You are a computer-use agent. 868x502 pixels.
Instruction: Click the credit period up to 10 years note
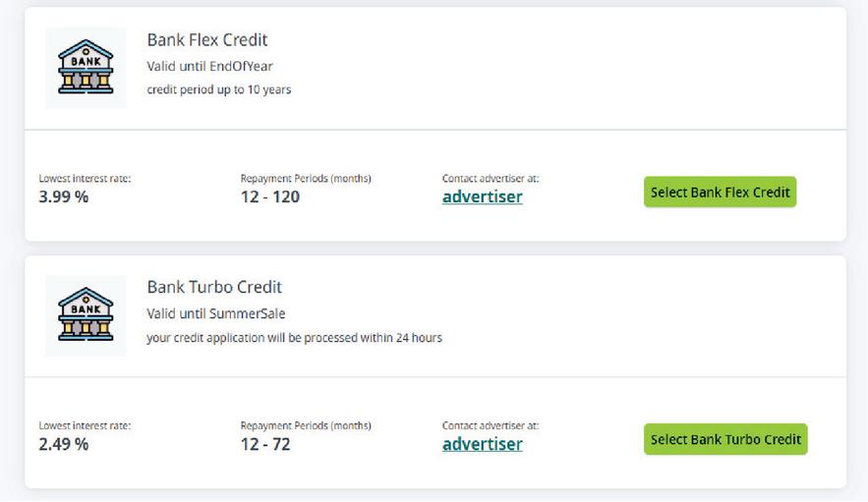(218, 89)
